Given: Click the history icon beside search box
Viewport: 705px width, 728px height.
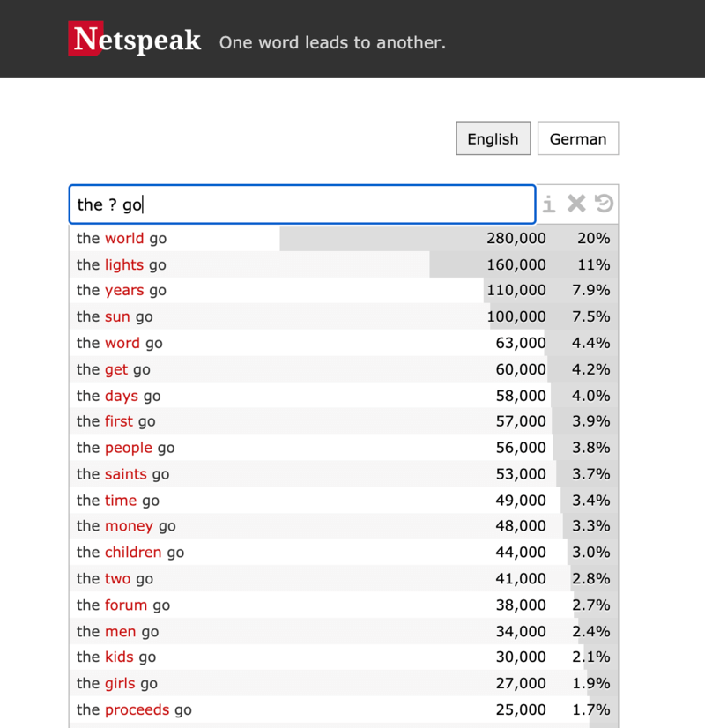Looking at the screenshot, I should [604, 204].
